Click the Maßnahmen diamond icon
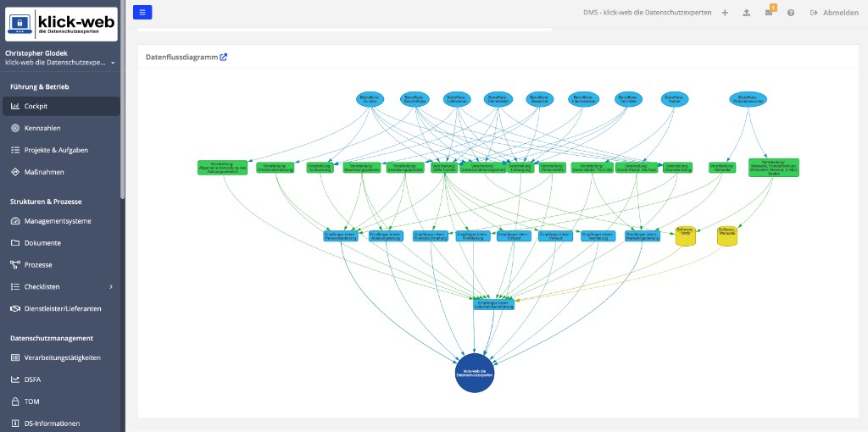This screenshot has height=432, width=868. [15, 172]
